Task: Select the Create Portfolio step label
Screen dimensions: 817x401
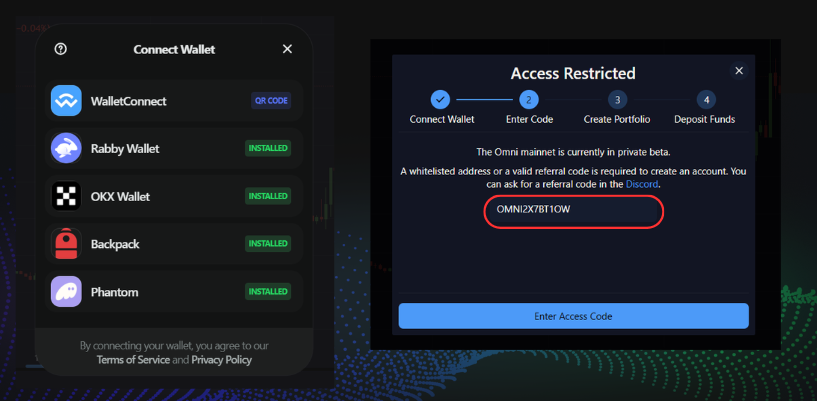Action: click(x=617, y=119)
